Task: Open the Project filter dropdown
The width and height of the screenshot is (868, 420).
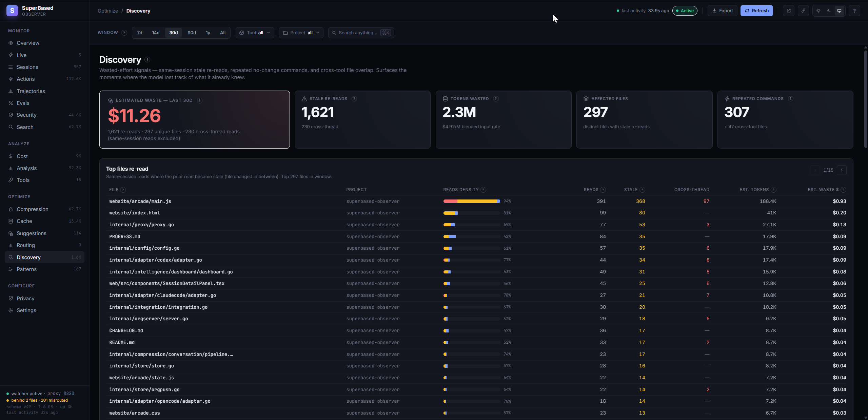Action: (301, 33)
